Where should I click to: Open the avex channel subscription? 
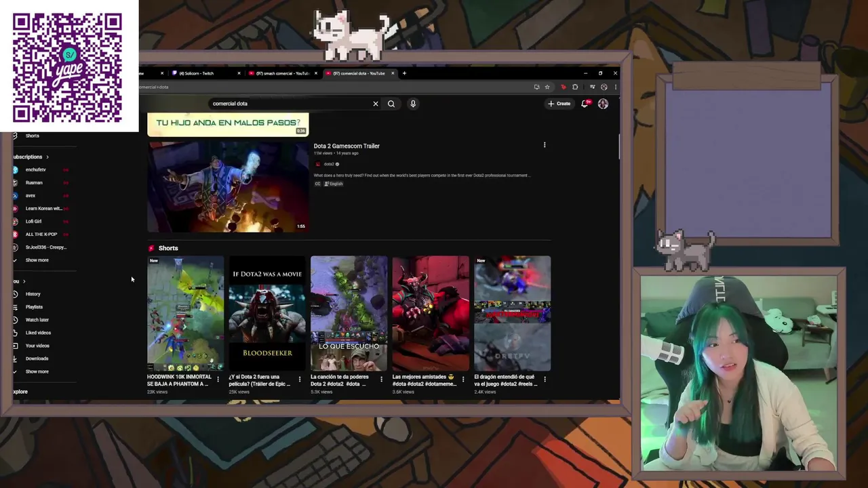(x=31, y=195)
